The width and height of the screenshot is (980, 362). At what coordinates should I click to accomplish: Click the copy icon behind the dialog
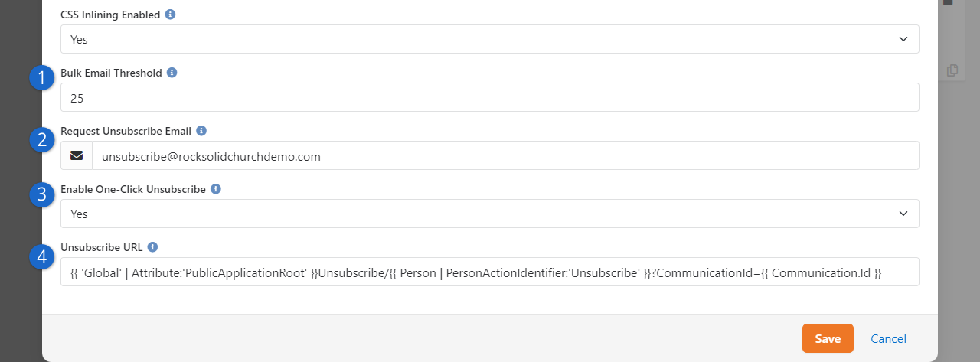952,70
